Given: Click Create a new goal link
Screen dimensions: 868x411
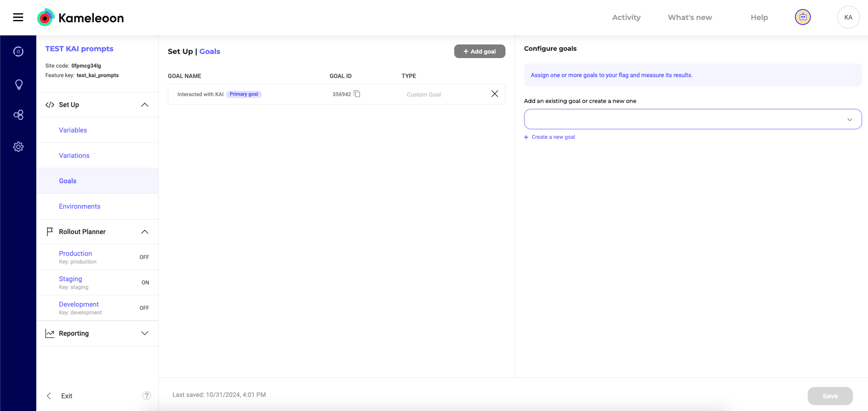Looking at the screenshot, I should (x=553, y=137).
